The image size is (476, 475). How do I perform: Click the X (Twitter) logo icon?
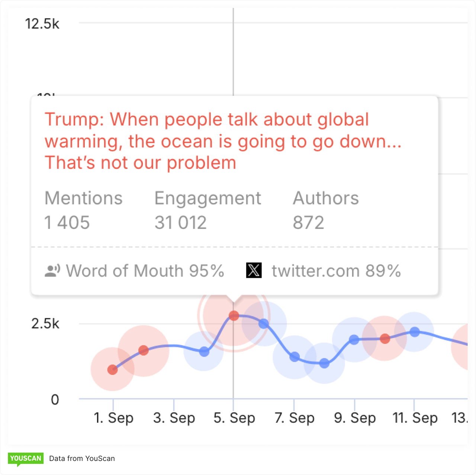[254, 270]
